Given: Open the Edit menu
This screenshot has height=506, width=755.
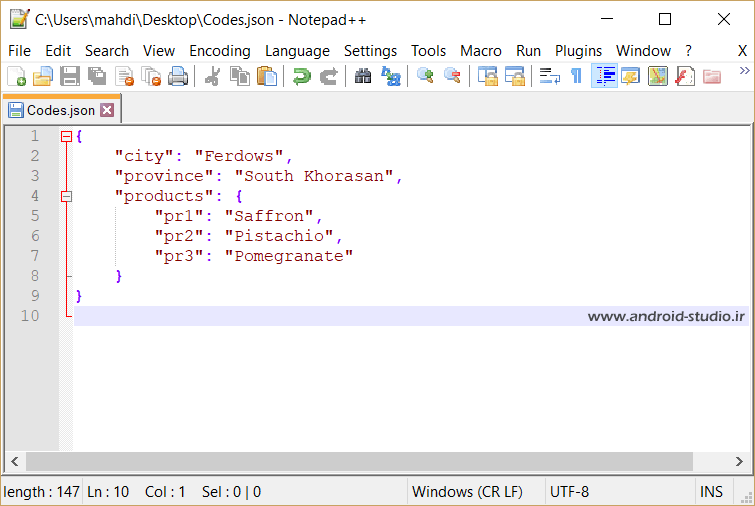Looking at the screenshot, I should (58, 51).
